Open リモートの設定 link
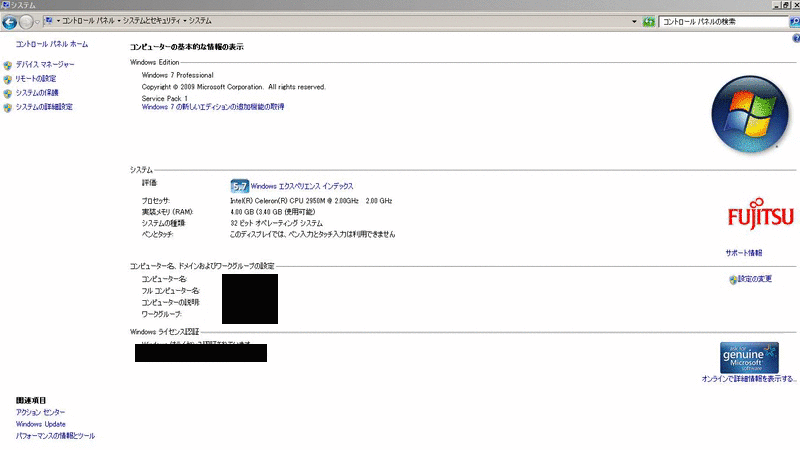 tap(36, 79)
